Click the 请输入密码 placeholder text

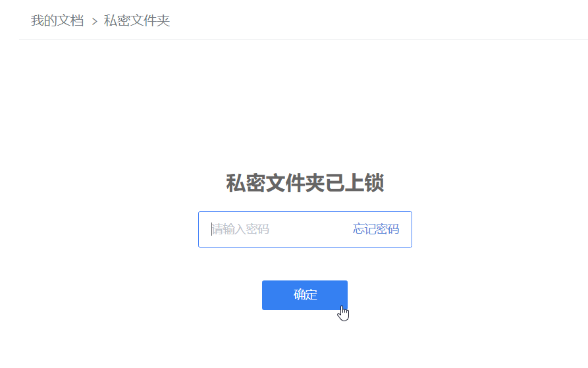[x=240, y=229]
